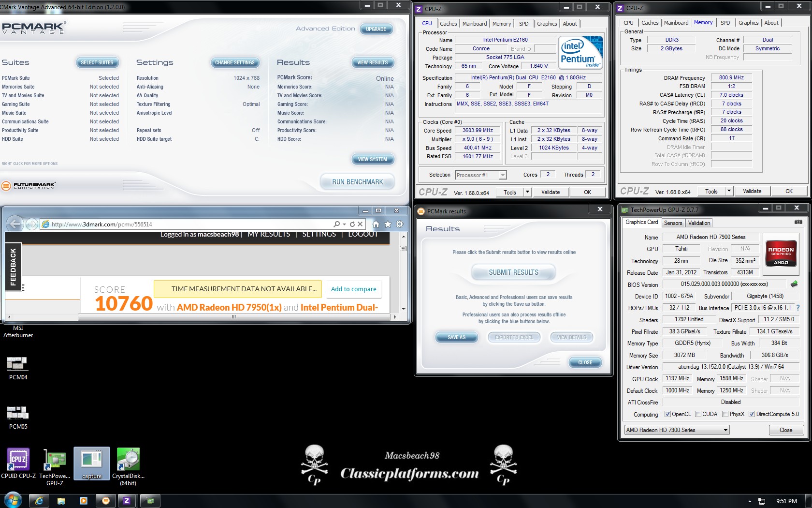
Task: Open the TechPowerUp GPU-Z desktop icon
Action: click(x=55, y=467)
